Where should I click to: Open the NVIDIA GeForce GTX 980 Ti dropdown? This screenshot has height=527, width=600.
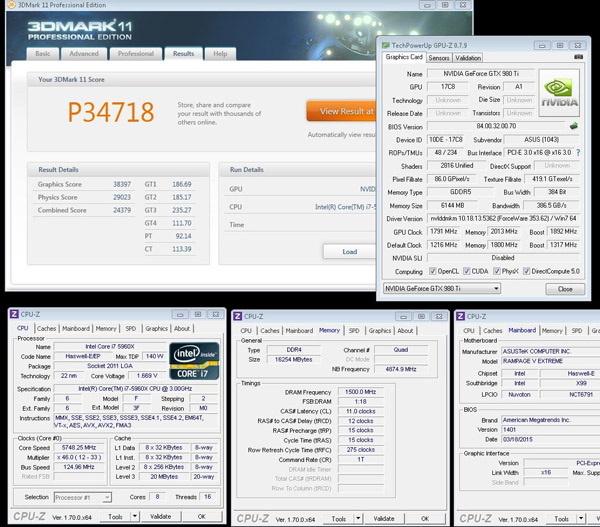click(442, 288)
